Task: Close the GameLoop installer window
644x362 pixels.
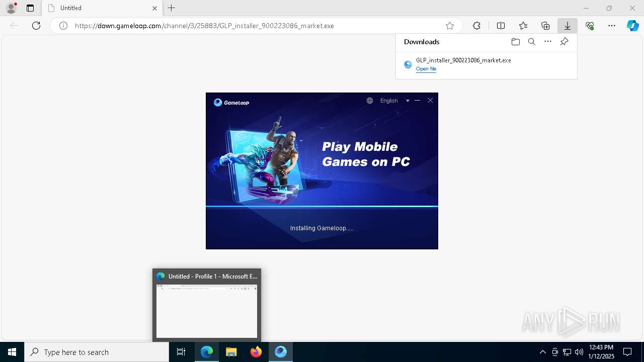Action: click(430, 101)
